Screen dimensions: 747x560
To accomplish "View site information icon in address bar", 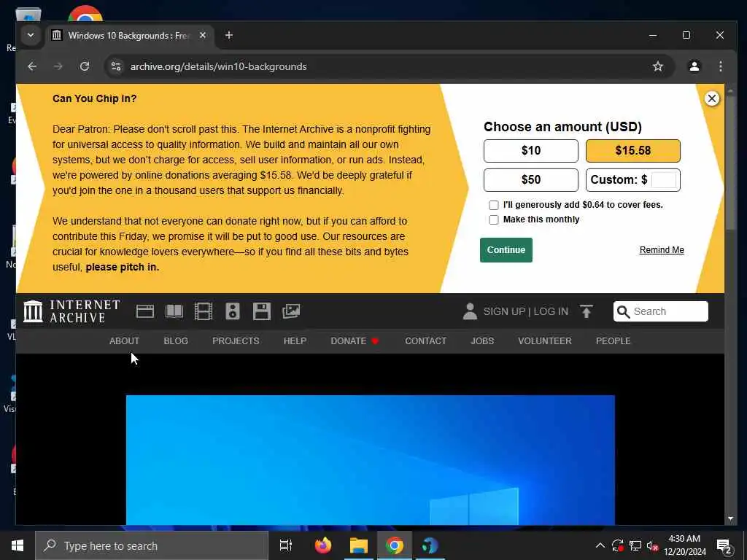I will point(116,66).
